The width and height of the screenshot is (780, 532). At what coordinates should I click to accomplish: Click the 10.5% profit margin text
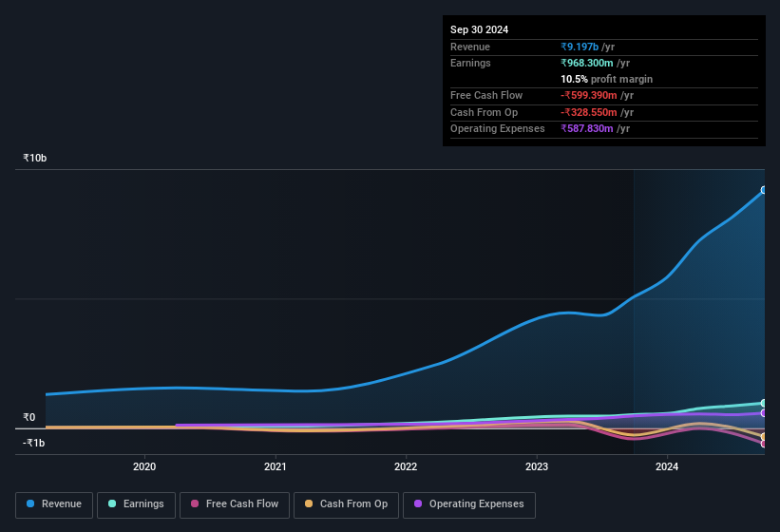click(x=606, y=79)
